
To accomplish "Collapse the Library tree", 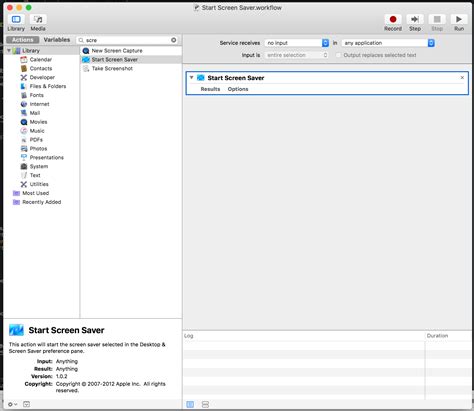I will 9,51.
